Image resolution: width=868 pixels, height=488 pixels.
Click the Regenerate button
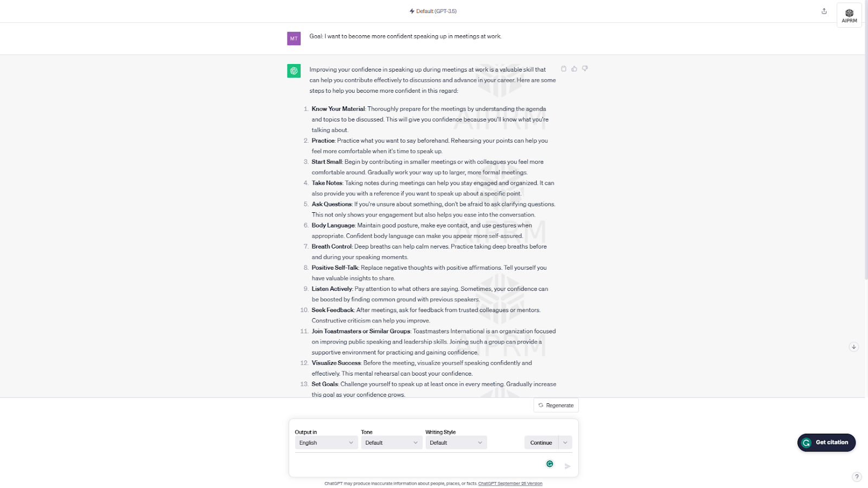(x=556, y=405)
